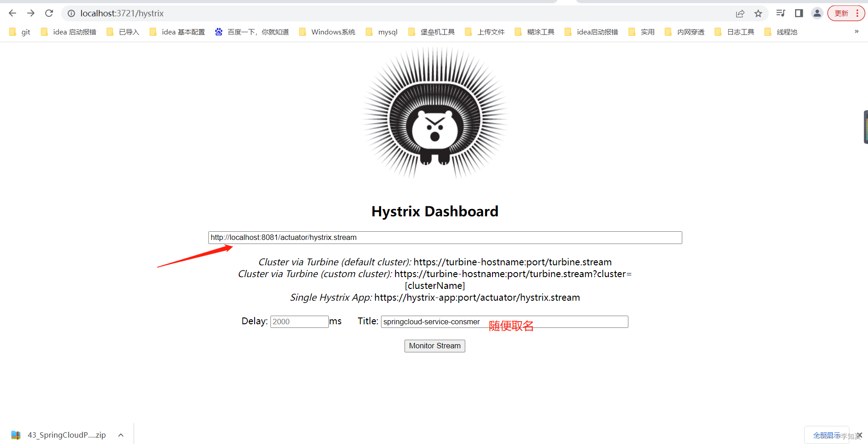Open the 上传文件 bookmark folder

[x=485, y=32]
